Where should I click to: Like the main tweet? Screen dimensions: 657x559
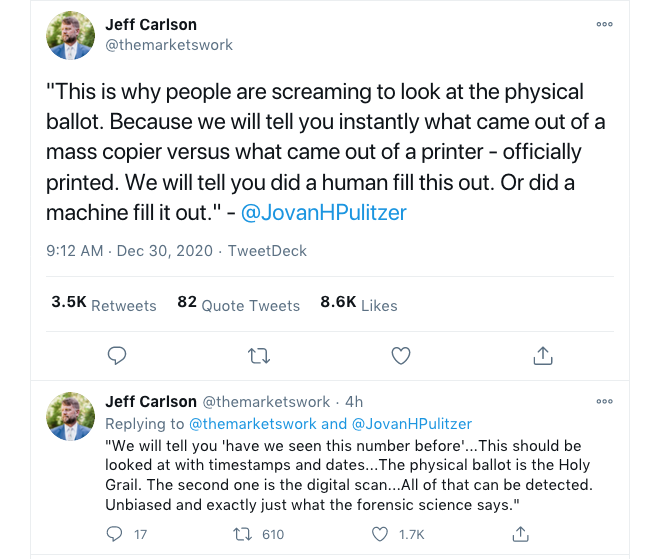(x=400, y=355)
